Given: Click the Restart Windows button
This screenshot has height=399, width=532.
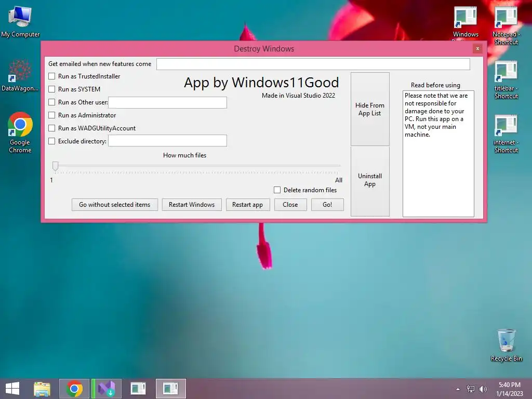Looking at the screenshot, I should (x=192, y=205).
